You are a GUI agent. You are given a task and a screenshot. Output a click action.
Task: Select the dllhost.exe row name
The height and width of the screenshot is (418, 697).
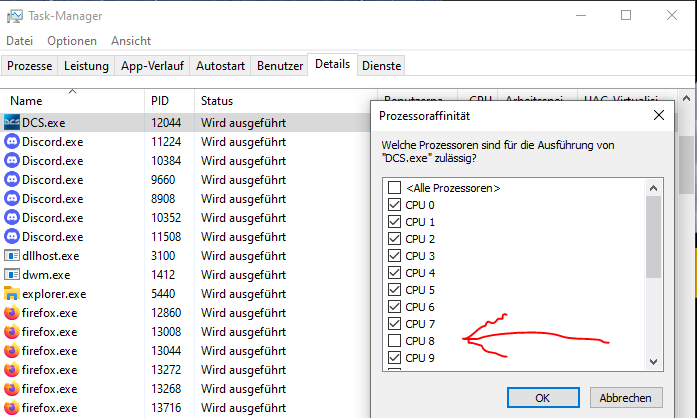[x=51, y=256]
